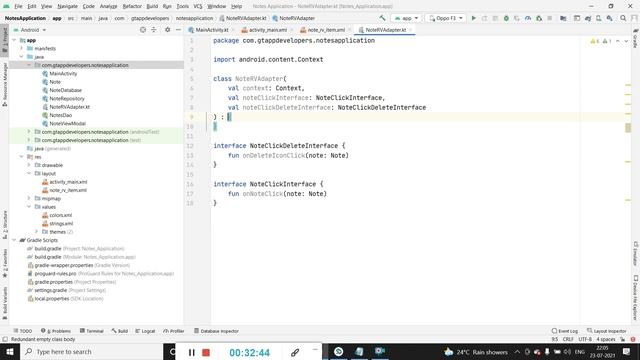Image resolution: width=640 pixels, height=360 pixels.
Task: Open the Navigate menu
Action: tap(67, 6)
